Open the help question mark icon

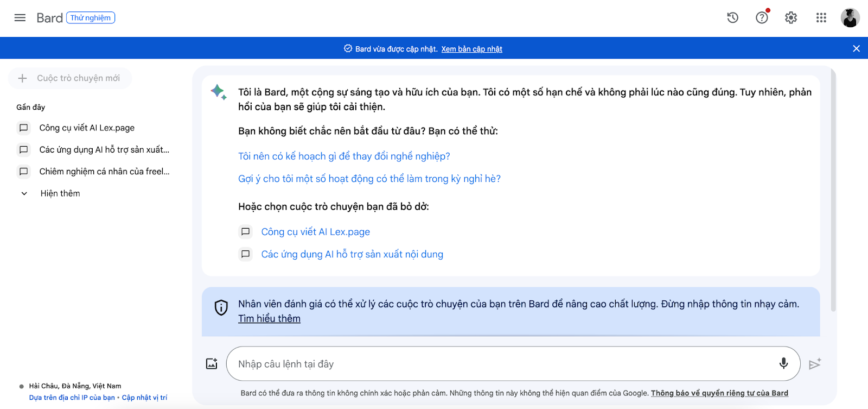(762, 18)
